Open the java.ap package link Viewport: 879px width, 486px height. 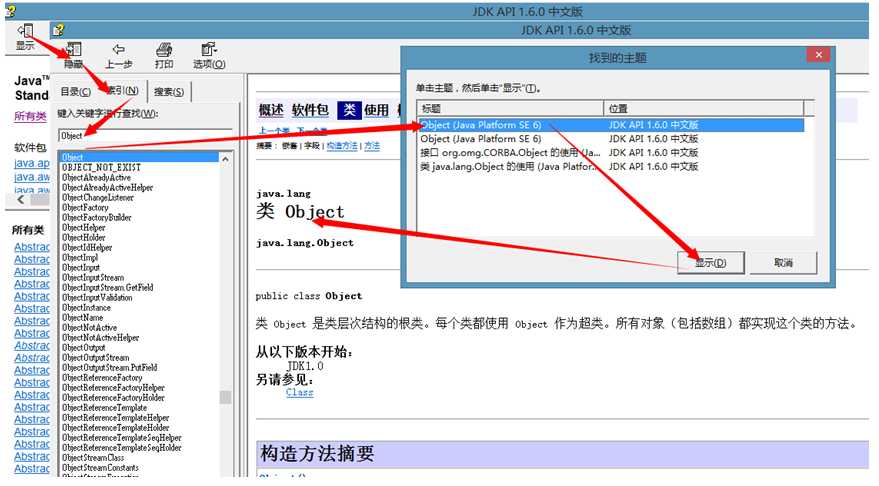[31, 163]
